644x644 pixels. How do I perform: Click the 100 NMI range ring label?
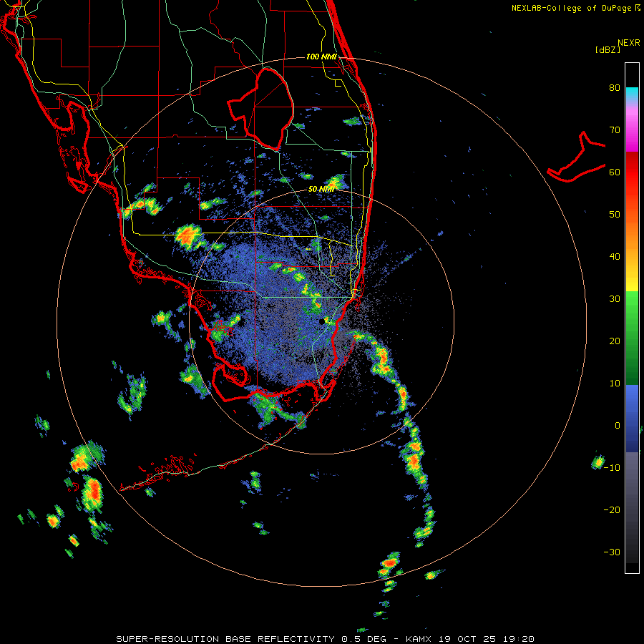pyautogui.click(x=321, y=57)
